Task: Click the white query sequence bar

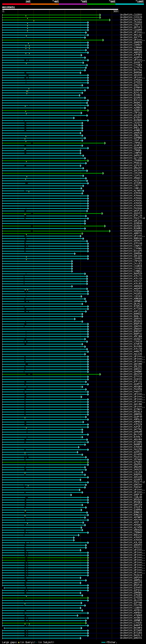Action: 60,10
